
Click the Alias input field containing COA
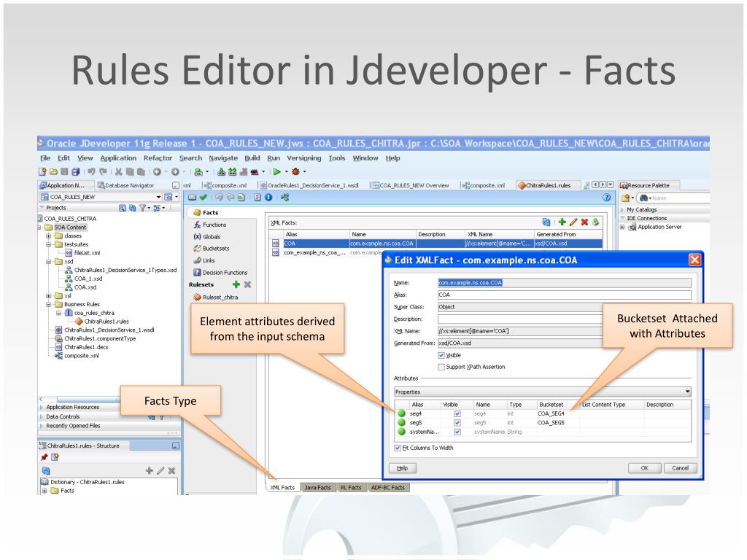[x=565, y=295]
